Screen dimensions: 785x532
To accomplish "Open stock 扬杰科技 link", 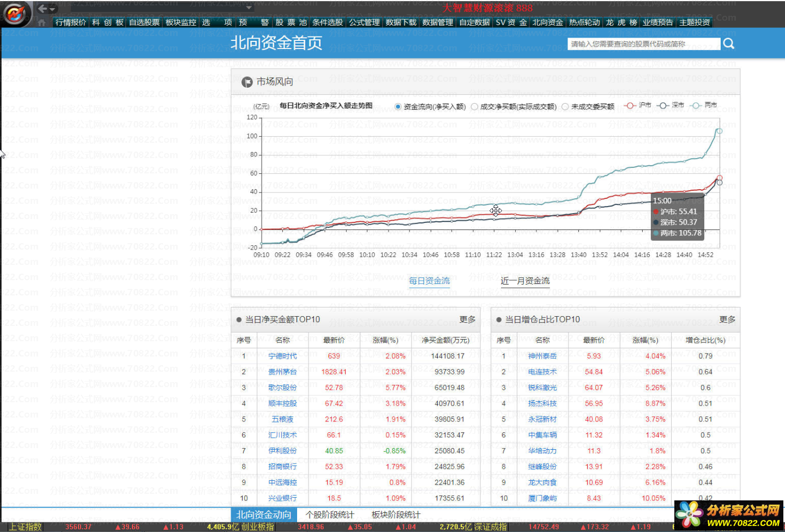I will click(x=542, y=403).
